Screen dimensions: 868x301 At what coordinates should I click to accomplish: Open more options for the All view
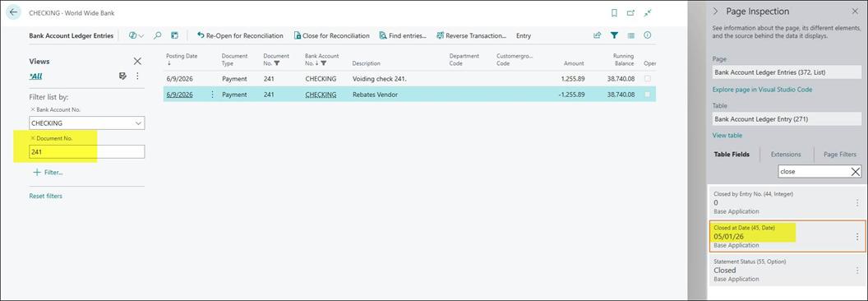point(137,76)
